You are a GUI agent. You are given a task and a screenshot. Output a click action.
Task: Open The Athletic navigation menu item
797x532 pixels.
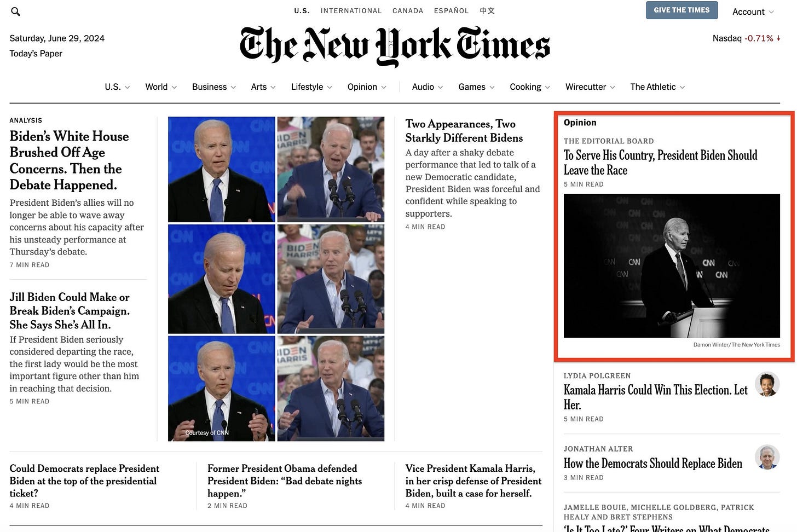[653, 87]
